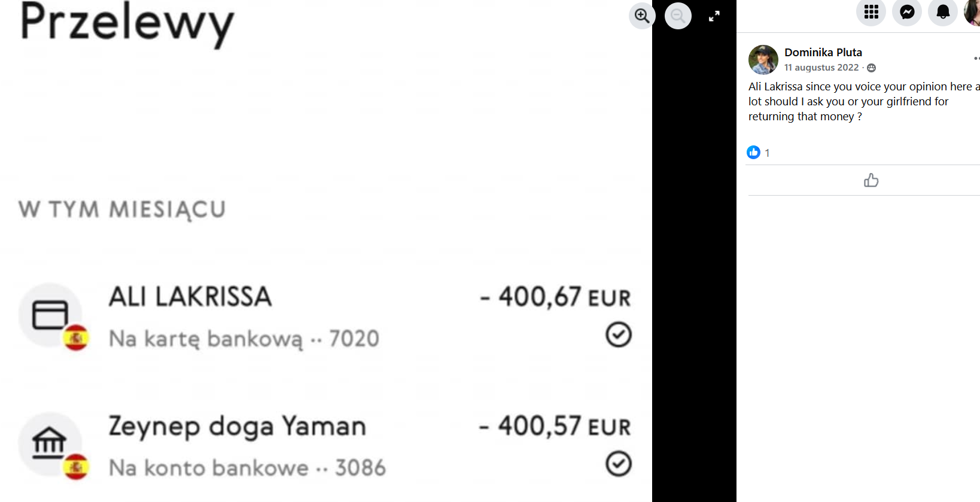Click the reaction count number
This screenshot has width=980, height=502.
click(x=767, y=153)
